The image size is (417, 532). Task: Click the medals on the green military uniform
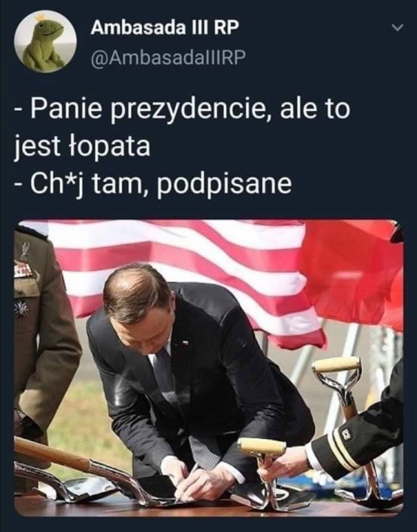point(23,270)
